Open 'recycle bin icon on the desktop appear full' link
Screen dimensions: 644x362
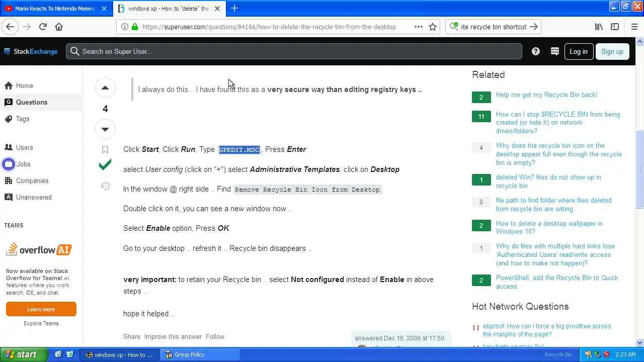coord(558,154)
